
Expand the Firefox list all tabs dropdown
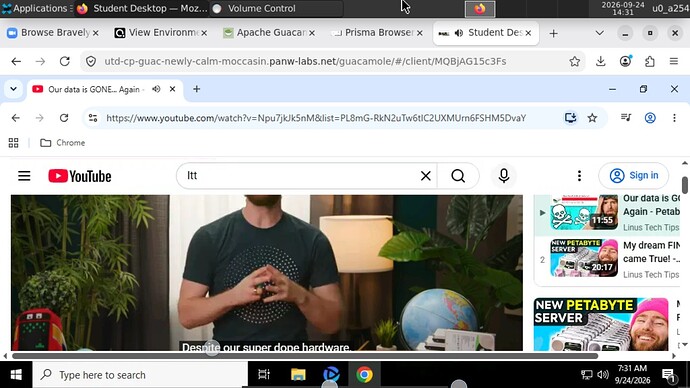click(x=599, y=33)
